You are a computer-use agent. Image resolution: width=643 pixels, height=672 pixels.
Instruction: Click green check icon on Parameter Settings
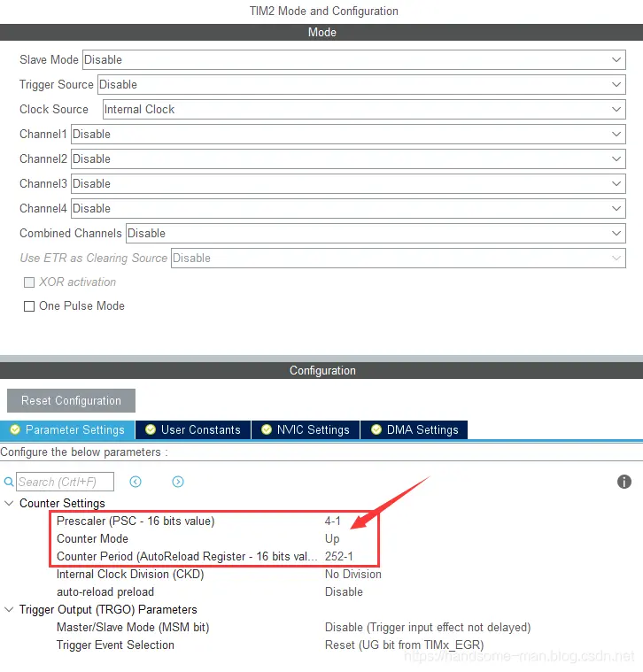click(x=15, y=429)
